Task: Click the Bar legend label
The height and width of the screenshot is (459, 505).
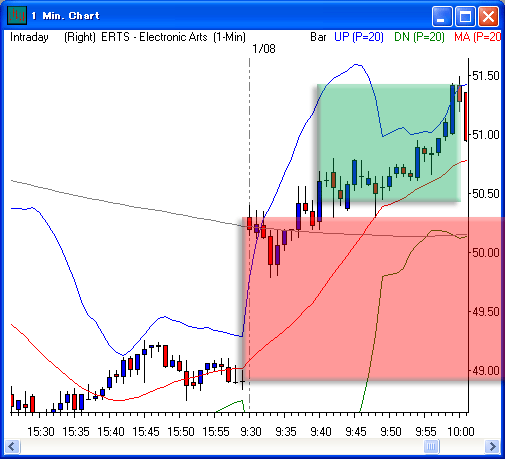Action: 318,37
